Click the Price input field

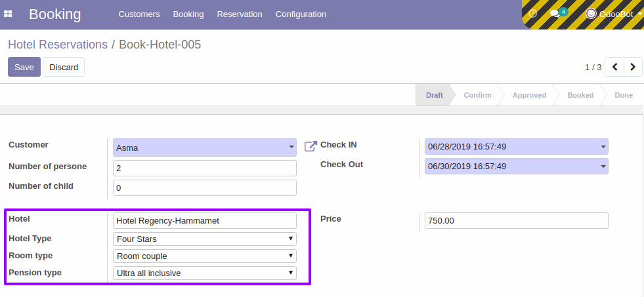516,221
